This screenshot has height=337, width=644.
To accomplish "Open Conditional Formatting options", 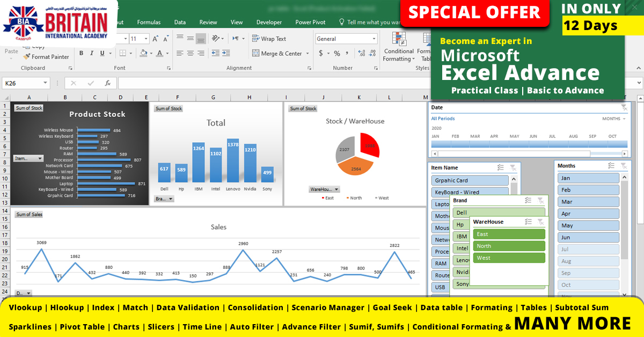I will coord(398,51).
